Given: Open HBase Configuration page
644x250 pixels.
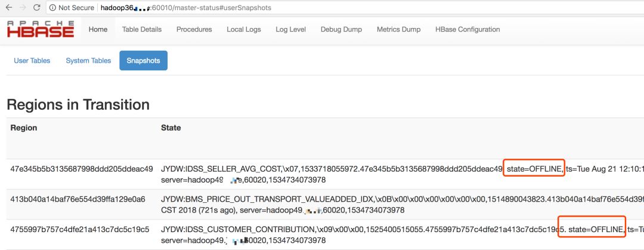Looking at the screenshot, I should (x=467, y=29).
